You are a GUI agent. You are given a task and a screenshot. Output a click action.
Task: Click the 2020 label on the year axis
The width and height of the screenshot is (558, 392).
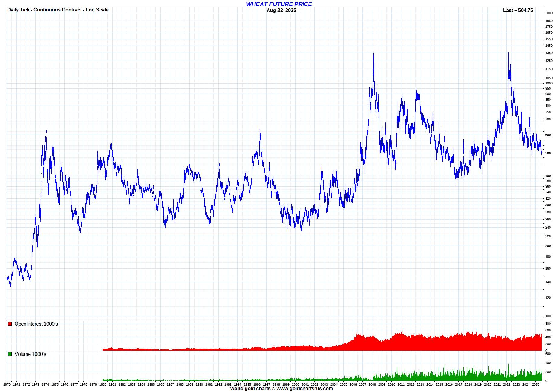pos(488,384)
